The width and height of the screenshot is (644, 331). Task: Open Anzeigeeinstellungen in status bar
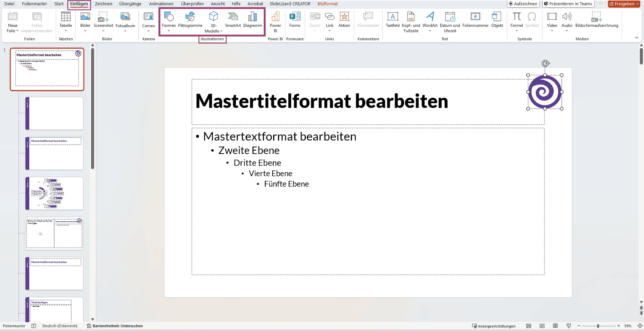pos(494,326)
